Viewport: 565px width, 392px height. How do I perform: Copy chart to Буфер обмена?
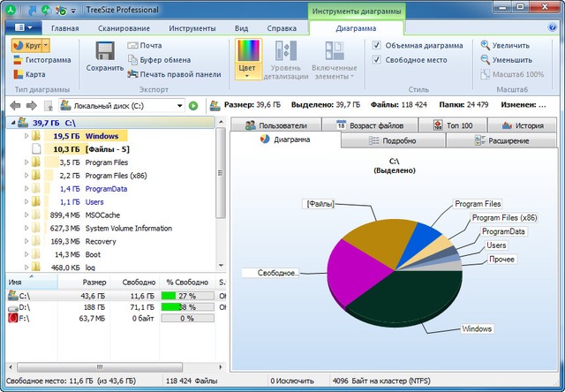point(159,60)
